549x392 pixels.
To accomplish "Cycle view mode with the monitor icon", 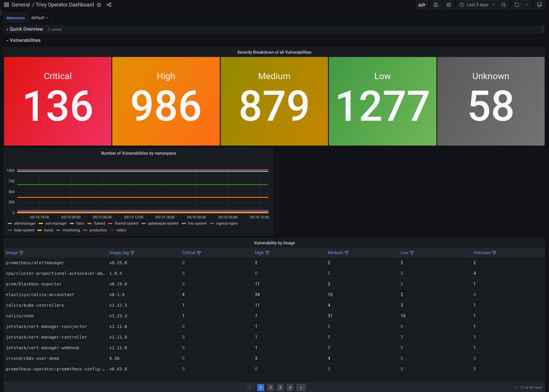I will click(539, 5).
